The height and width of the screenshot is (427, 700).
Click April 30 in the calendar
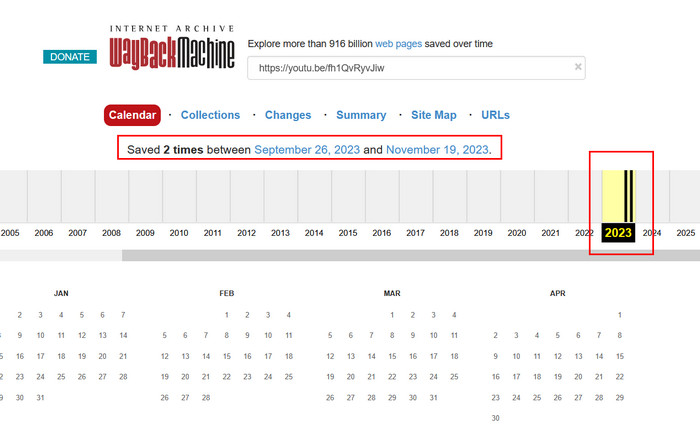point(496,418)
